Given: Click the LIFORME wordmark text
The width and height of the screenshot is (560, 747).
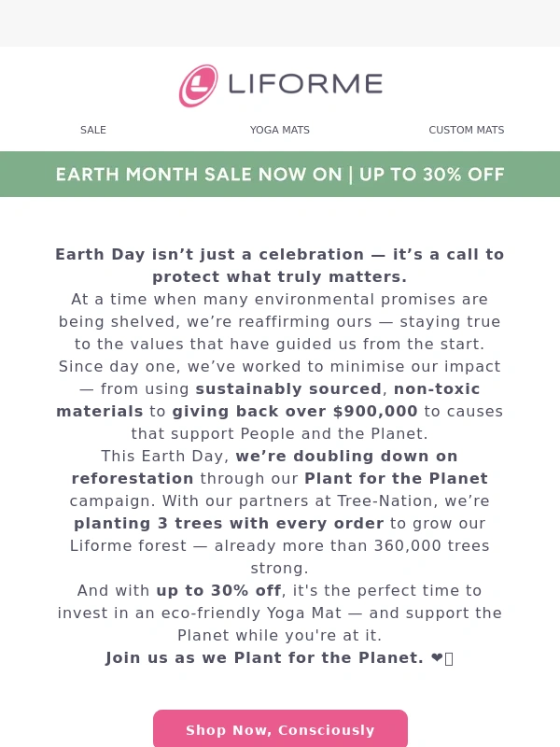Looking at the screenshot, I should tap(305, 84).
